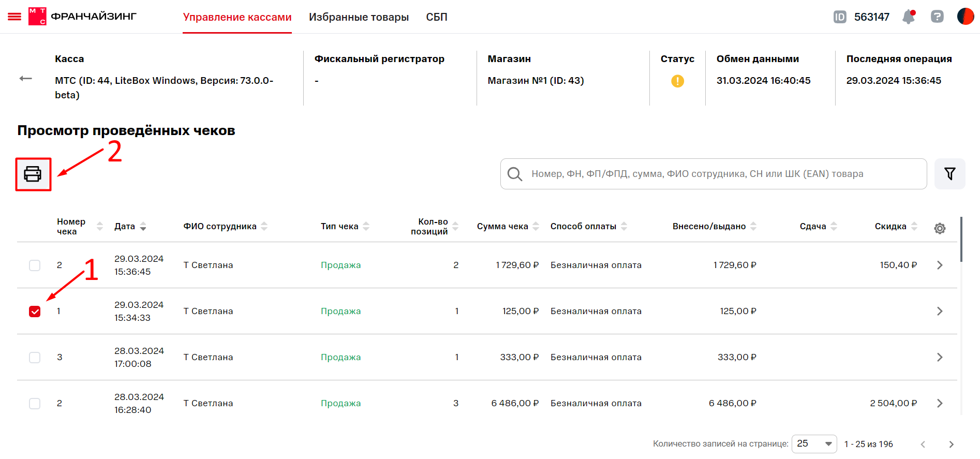Go back with the left arrow

pyautogui.click(x=26, y=79)
